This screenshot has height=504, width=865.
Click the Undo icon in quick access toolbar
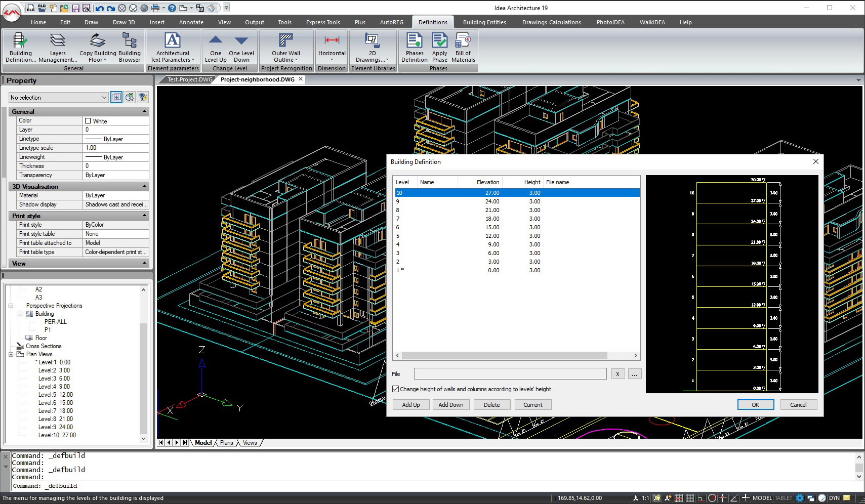[99, 8]
